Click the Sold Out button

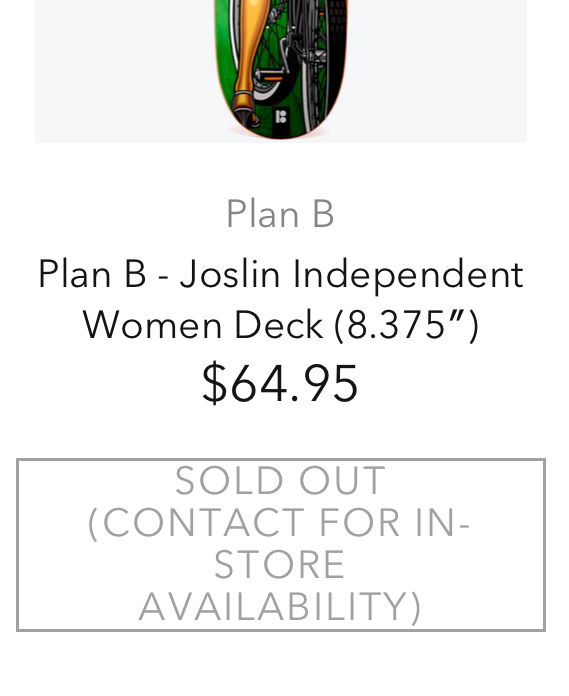(281, 545)
